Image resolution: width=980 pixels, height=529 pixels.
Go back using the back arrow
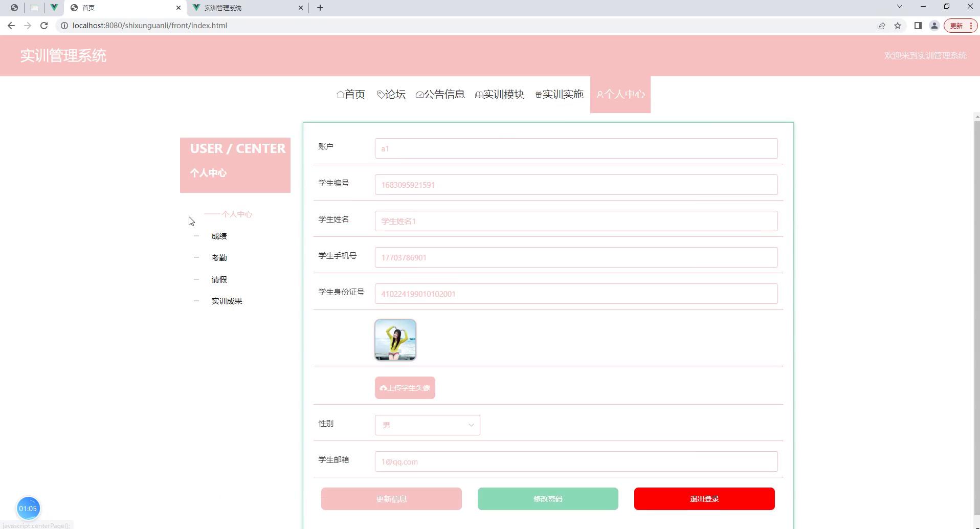pyautogui.click(x=11, y=26)
